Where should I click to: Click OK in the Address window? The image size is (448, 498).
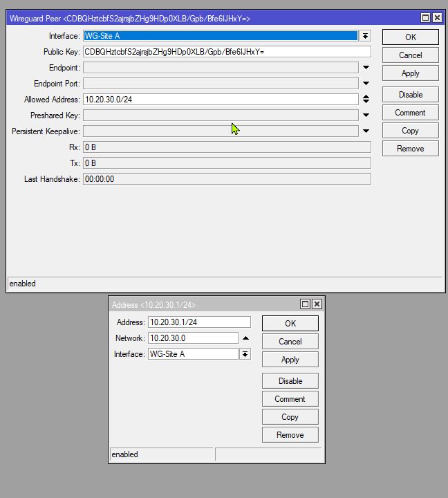tap(290, 323)
